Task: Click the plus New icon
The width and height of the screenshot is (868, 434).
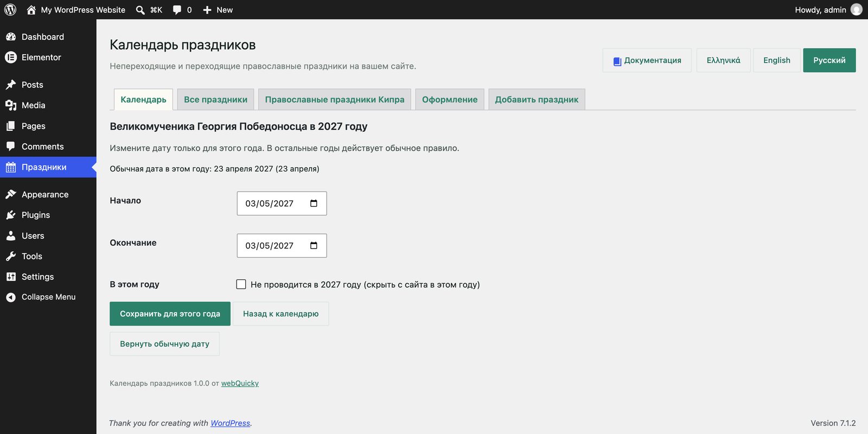Action: pyautogui.click(x=207, y=10)
